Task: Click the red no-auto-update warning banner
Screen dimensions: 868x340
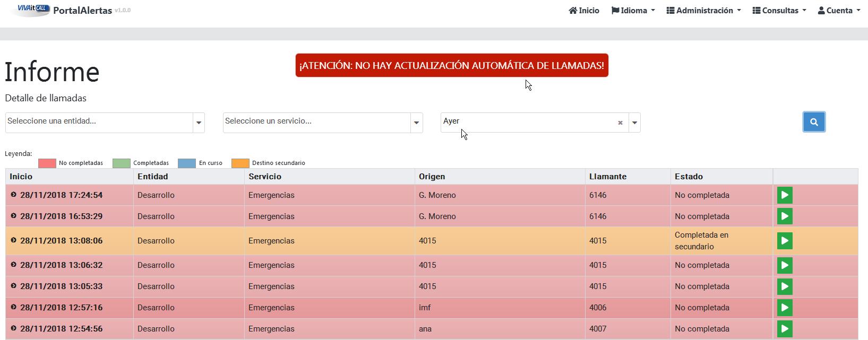Action: pyautogui.click(x=452, y=65)
